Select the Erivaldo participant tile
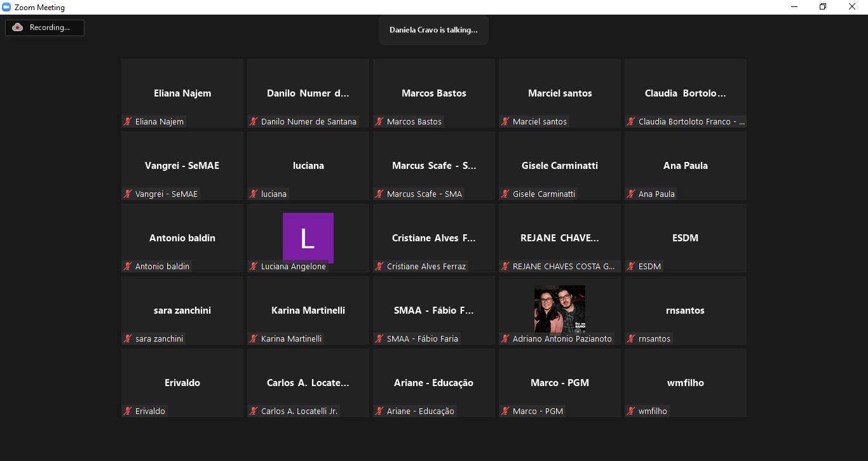 pos(182,383)
